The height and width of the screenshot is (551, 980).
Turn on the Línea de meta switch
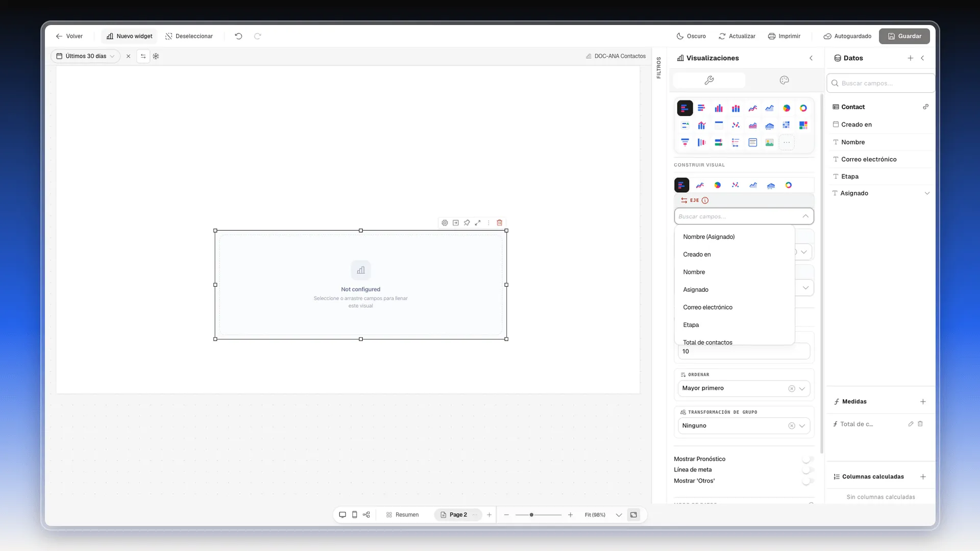click(x=807, y=470)
